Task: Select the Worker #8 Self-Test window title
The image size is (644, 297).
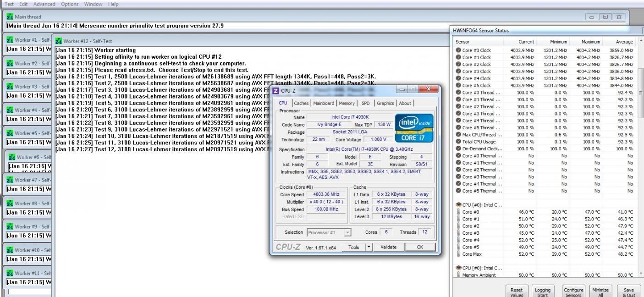Action: pyautogui.click(x=33, y=203)
